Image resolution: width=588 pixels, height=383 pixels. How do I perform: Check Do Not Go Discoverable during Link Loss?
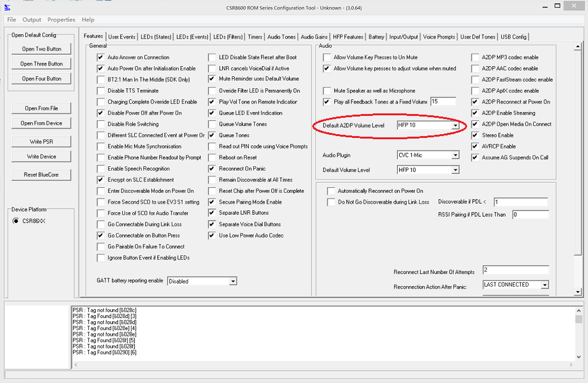pyautogui.click(x=331, y=202)
